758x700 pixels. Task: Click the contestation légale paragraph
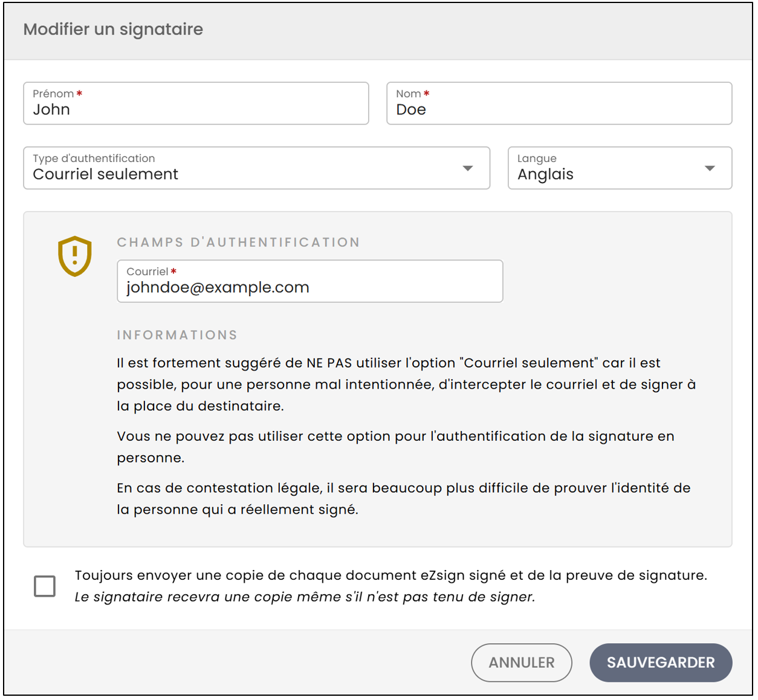pyautogui.click(x=404, y=499)
